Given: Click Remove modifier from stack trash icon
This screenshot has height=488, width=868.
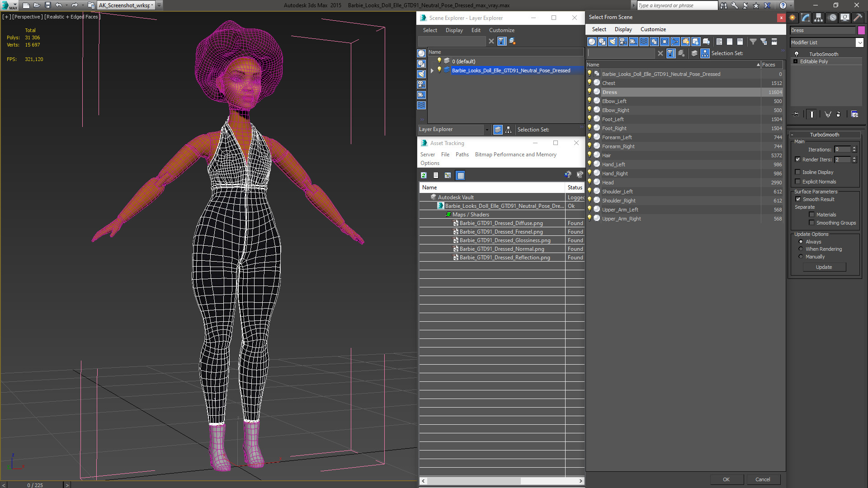Looking at the screenshot, I should pos(838,114).
